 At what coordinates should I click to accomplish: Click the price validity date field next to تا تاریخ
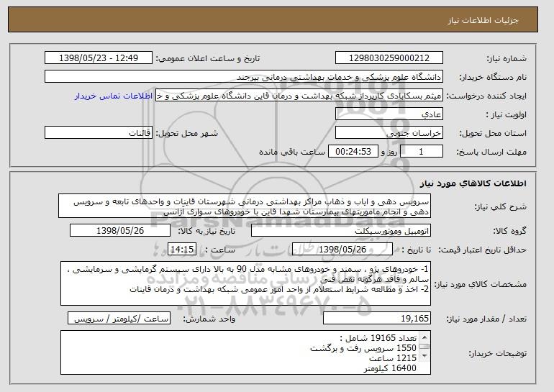click(x=342, y=250)
